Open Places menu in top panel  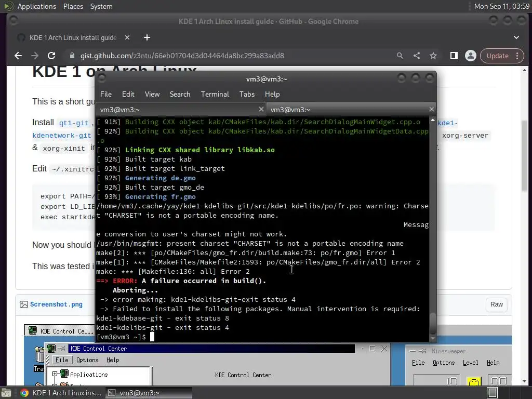73,6
